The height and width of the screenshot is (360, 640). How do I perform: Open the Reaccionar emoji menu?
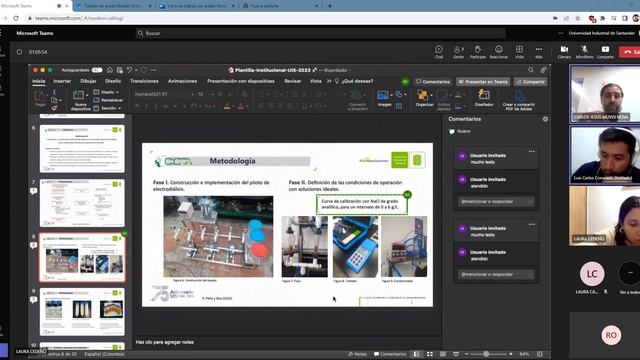pyautogui.click(x=498, y=52)
